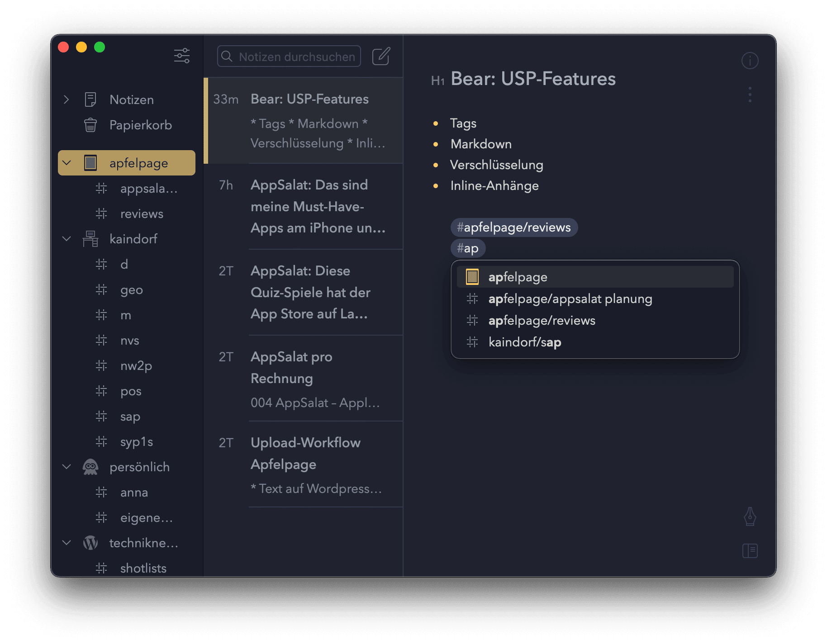Create a new note with compose icon
827x644 pixels.
381,56
